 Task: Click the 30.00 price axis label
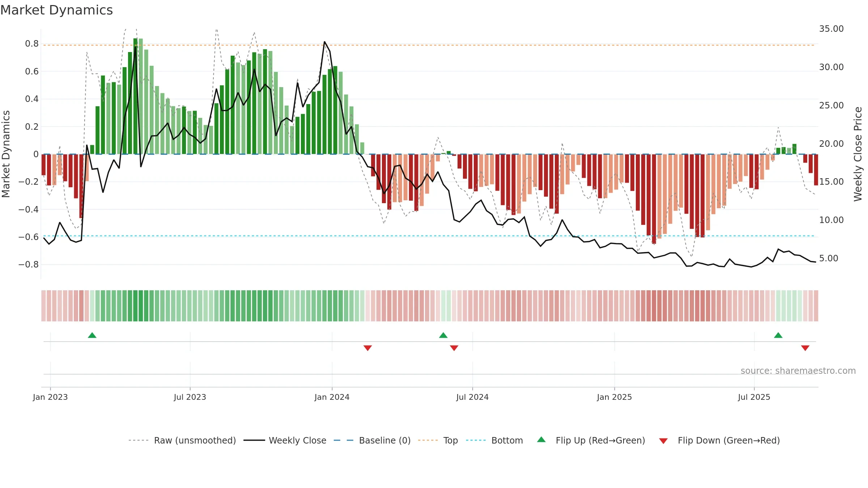coord(831,67)
